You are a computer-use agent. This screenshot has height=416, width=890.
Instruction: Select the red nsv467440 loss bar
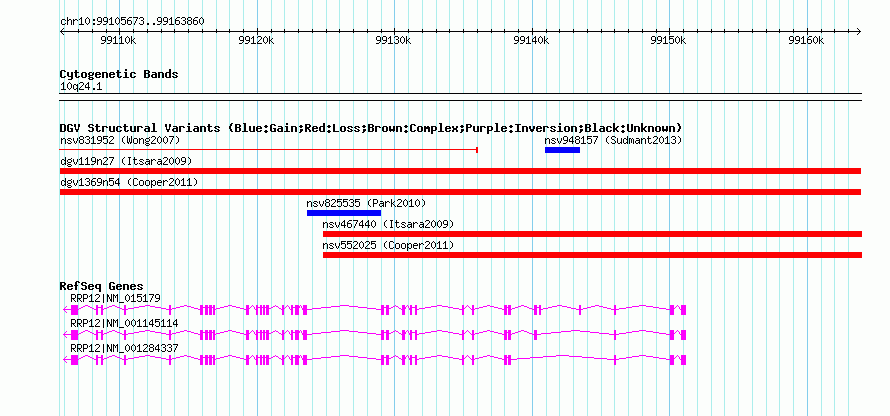tap(593, 234)
